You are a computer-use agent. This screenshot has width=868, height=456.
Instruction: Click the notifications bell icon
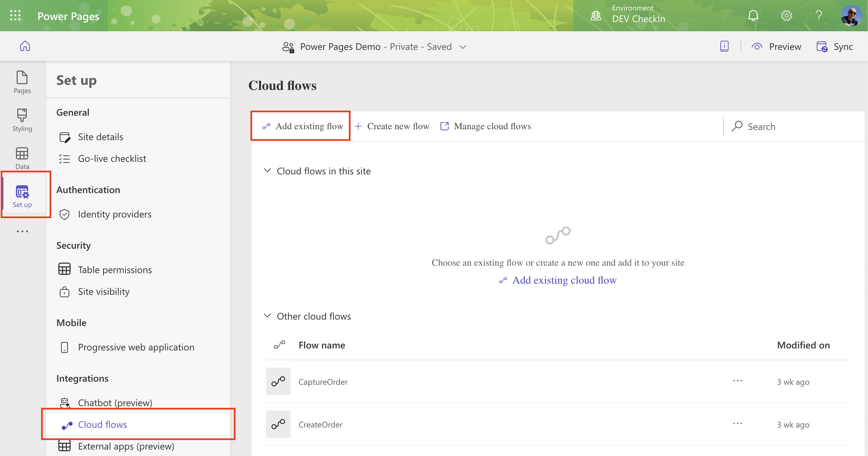[x=753, y=16]
